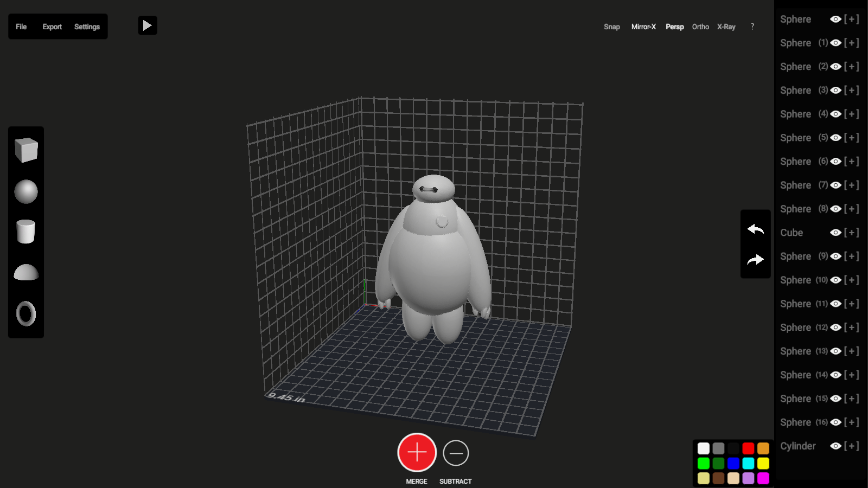Toggle X-Ray display mode
Screen dimensions: 868x488
point(726,27)
